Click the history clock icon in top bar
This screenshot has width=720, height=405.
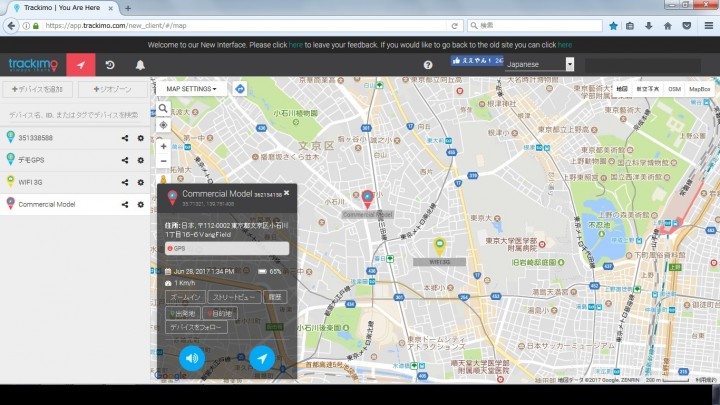(x=110, y=65)
